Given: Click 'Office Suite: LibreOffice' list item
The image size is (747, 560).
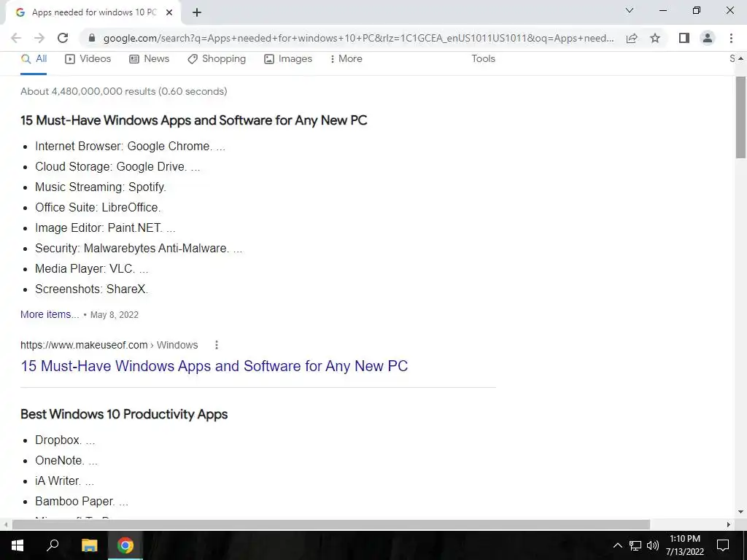Looking at the screenshot, I should [x=98, y=208].
